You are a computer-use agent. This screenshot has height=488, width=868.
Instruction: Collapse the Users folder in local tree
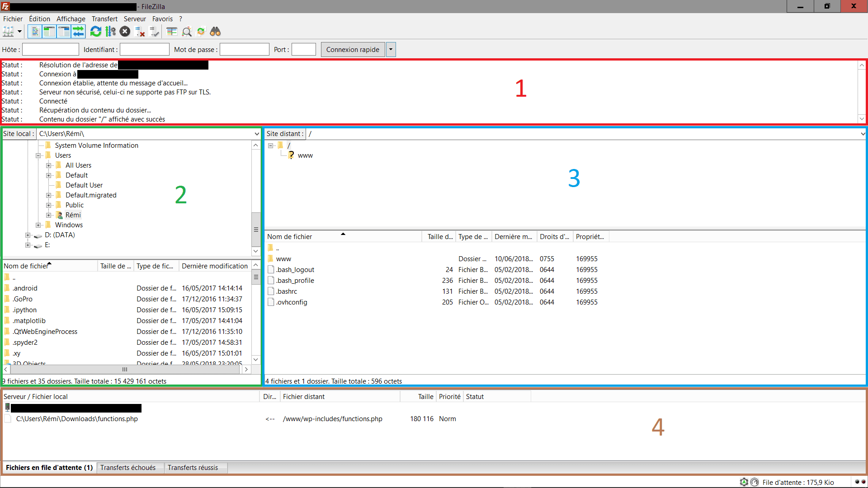(38, 155)
